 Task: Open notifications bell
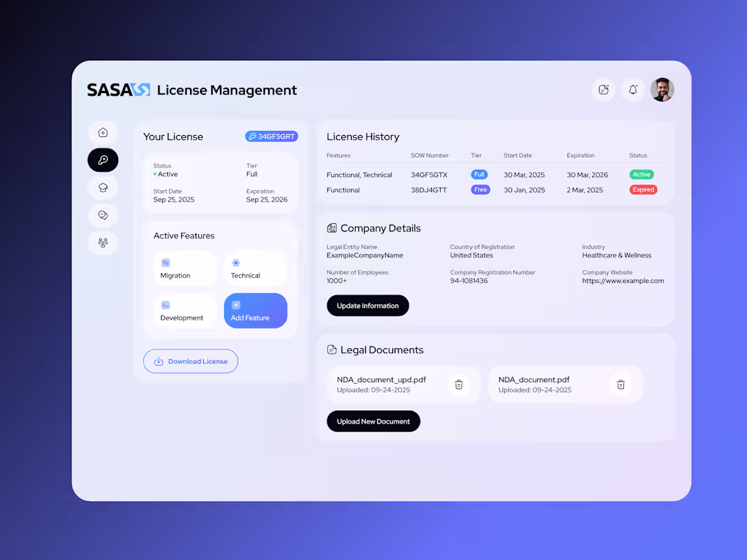633,90
